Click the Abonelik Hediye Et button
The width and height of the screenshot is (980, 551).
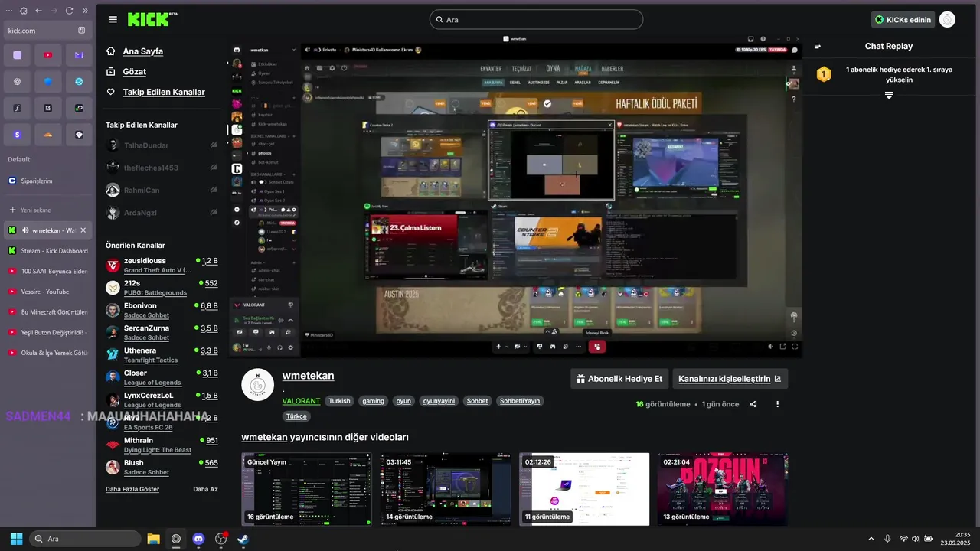[x=619, y=379]
